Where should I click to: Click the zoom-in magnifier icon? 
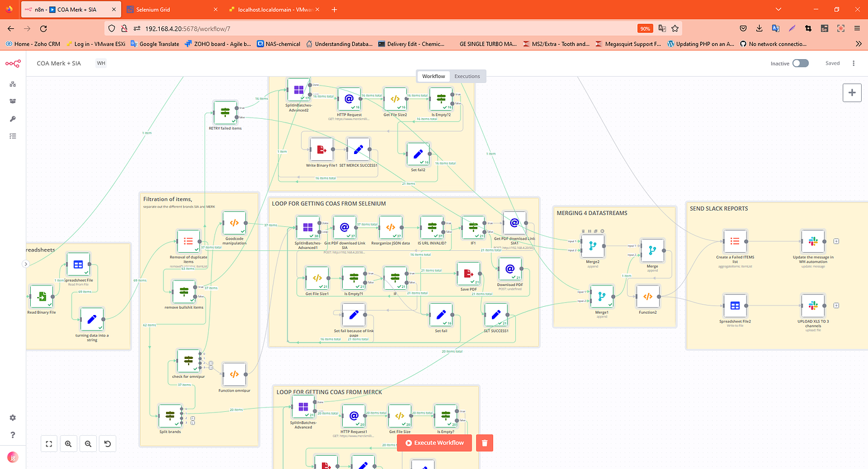point(68,443)
